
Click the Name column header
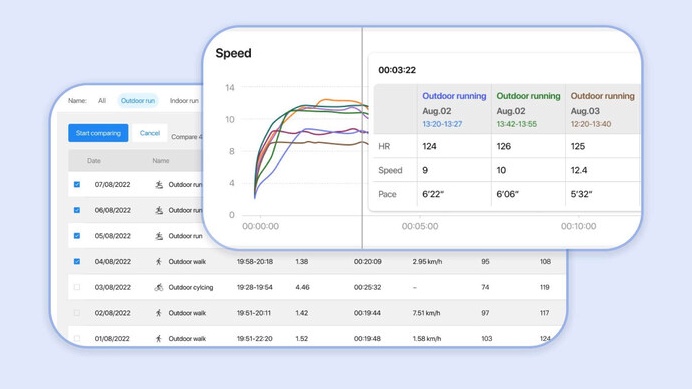click(x=161, y=161)
